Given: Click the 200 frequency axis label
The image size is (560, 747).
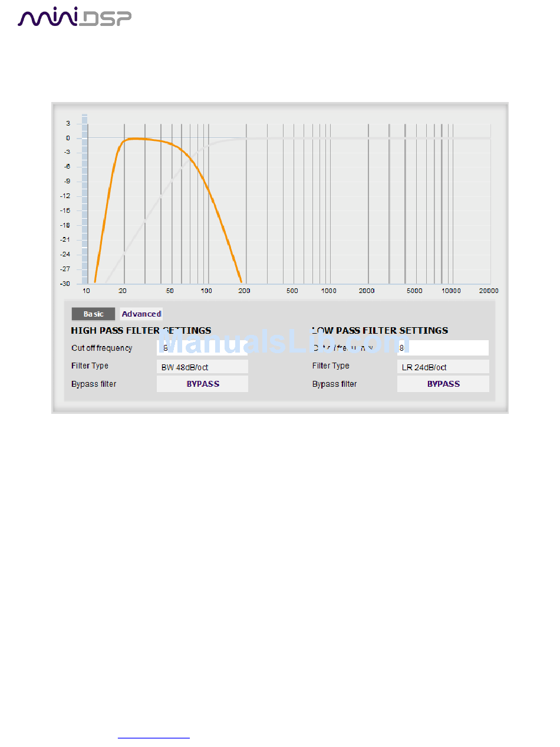Looking at the screenshot, I should pos(244,291).
